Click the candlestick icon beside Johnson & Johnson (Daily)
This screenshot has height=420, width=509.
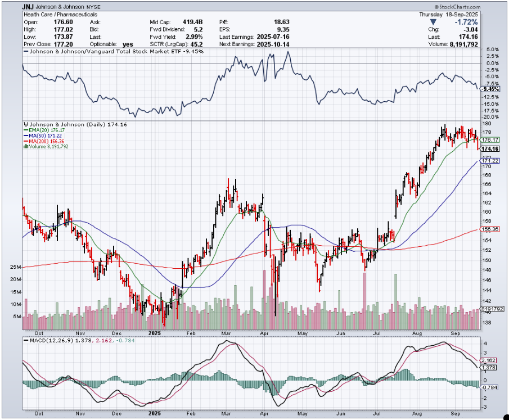pyautogui.click(x=26, y=124)
